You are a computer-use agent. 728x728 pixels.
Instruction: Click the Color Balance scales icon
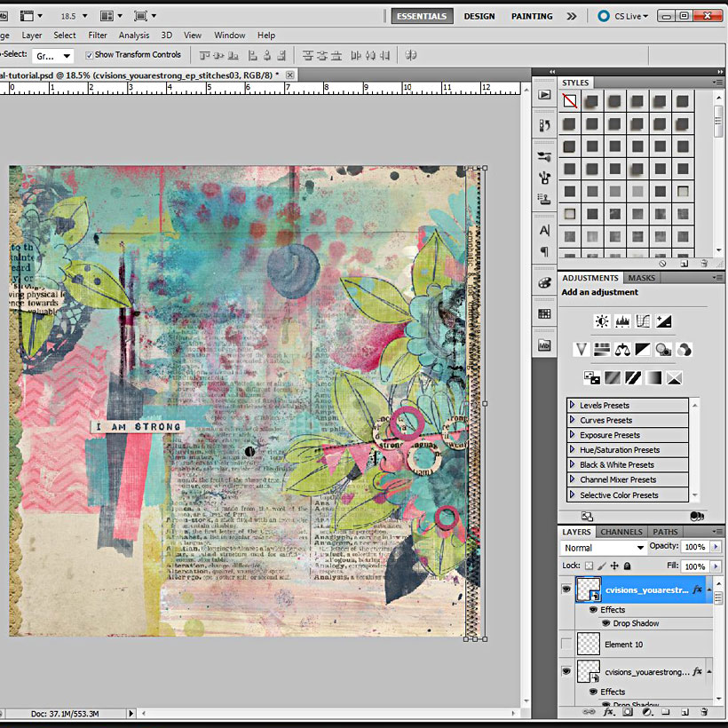click(x=621, y=350)
